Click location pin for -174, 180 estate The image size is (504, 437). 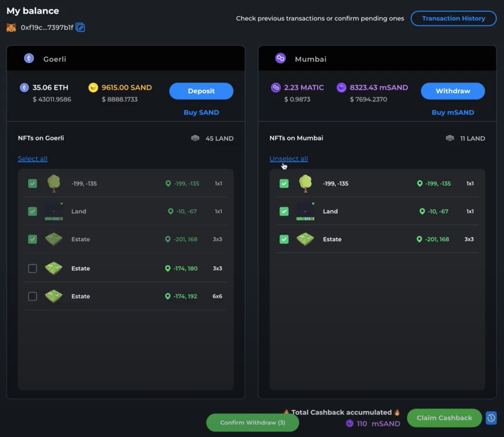168,268
